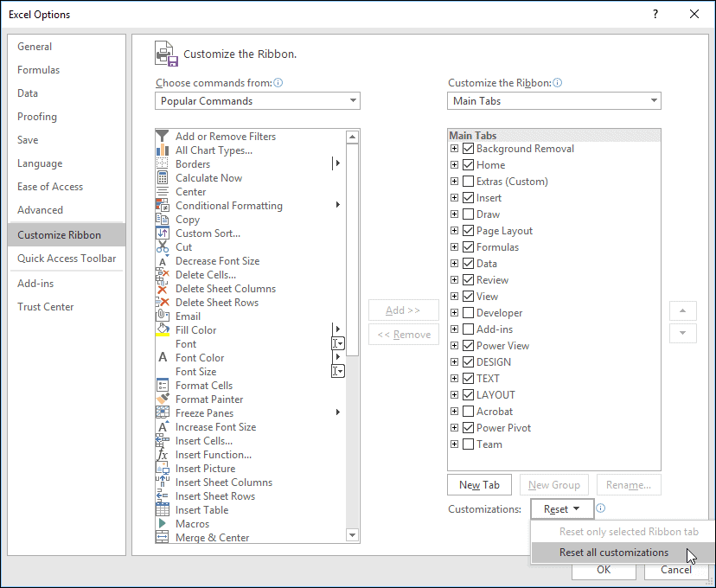716x588 pixels.
Task: Click the Freeze Panes icon
Action: click(x=162, y=413)
